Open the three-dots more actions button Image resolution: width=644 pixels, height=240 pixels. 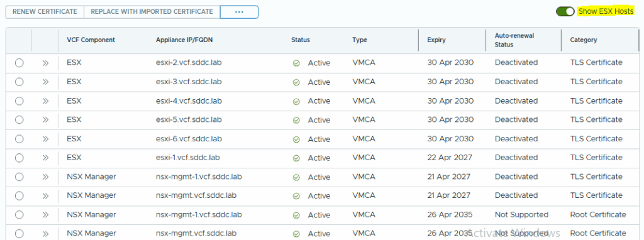(x=239, y=12)
